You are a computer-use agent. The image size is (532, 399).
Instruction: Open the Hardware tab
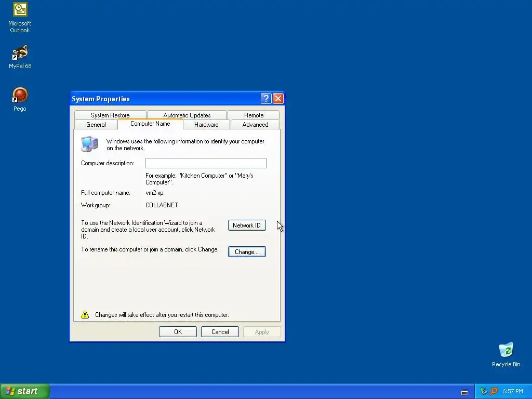tap(206, 125)
